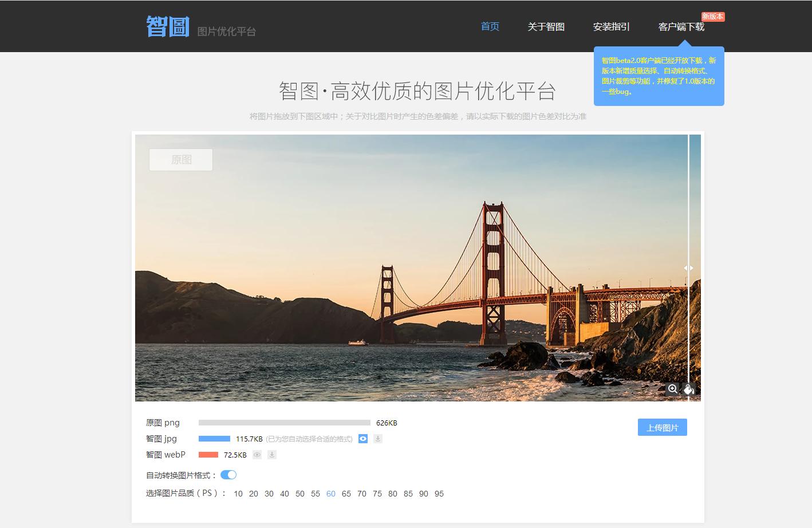Click the 智图 logo in the header
The width and height of the screenshot is (812, 528).
pyautogui.click(x=167, y=26)
